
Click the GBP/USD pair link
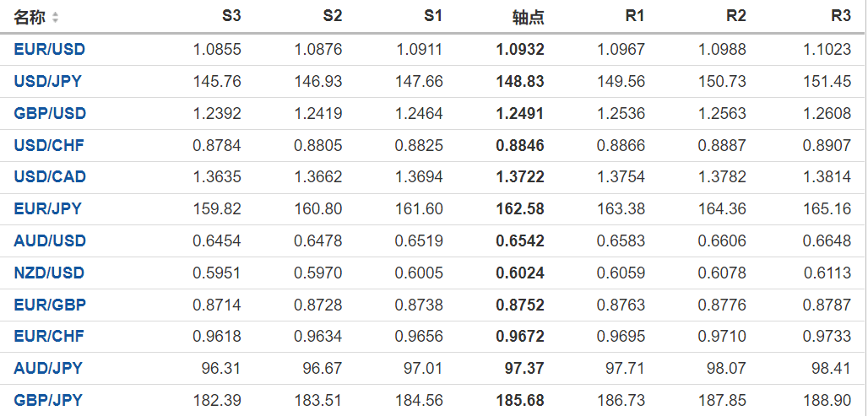[50, 114]
